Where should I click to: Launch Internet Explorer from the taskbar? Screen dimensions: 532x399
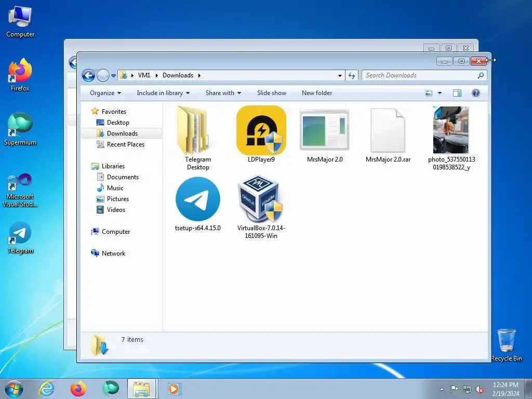click(46, 389)
